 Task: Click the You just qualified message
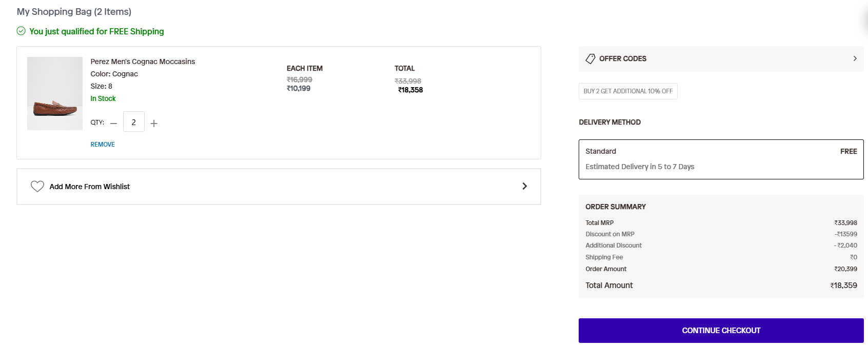pos(96,31)
